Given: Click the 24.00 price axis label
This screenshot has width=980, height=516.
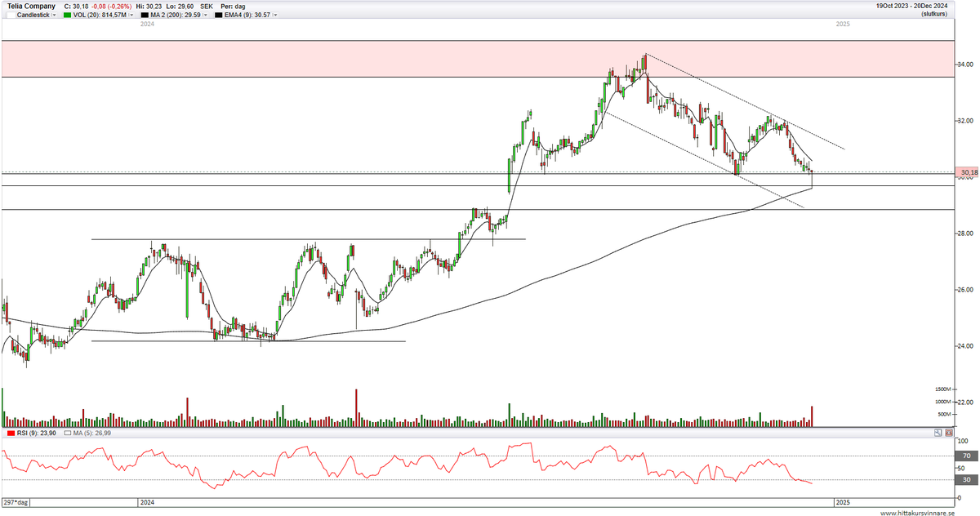Looking at the screenshot, I should click(x=964, y=346).
